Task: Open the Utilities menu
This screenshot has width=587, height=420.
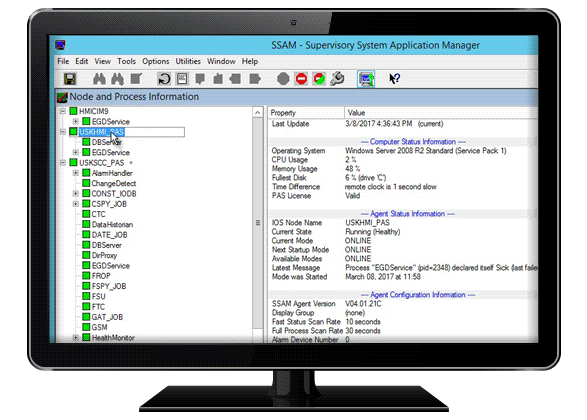Action: coord(188,61)
